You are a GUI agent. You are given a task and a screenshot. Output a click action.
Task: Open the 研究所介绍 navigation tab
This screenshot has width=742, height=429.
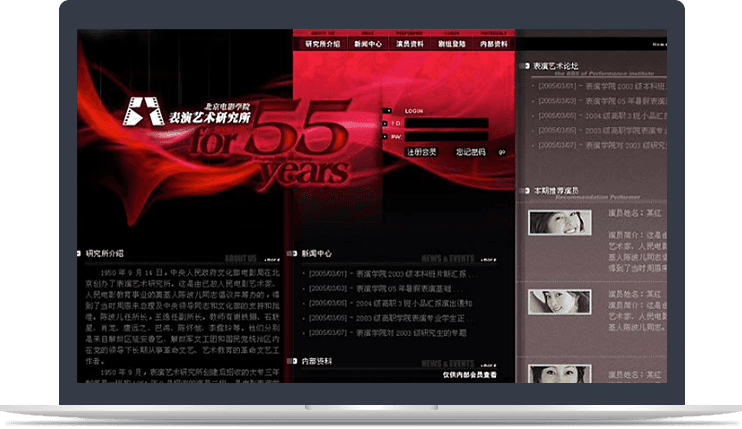(323, 44)
